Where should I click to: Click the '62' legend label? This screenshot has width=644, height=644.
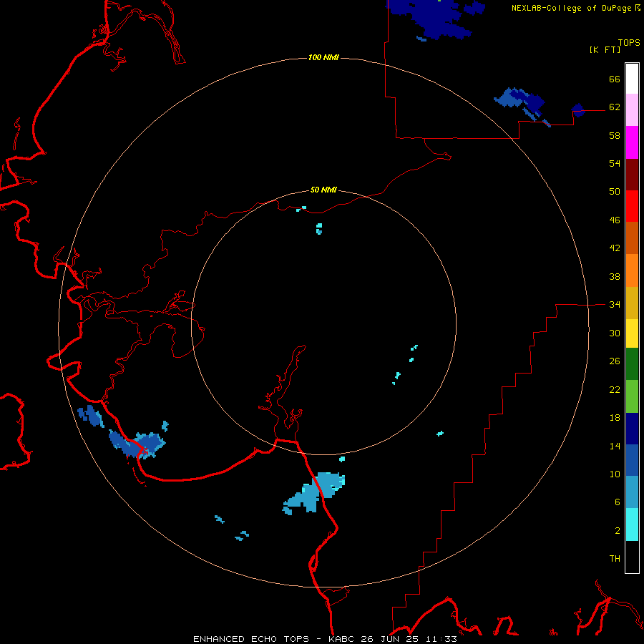pos(615,107)
